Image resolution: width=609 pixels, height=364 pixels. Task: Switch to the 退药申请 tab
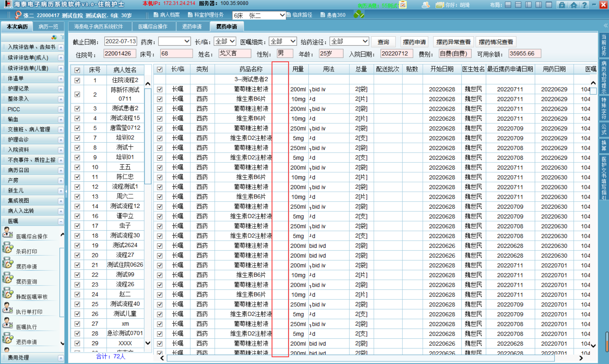coord(192,27)
